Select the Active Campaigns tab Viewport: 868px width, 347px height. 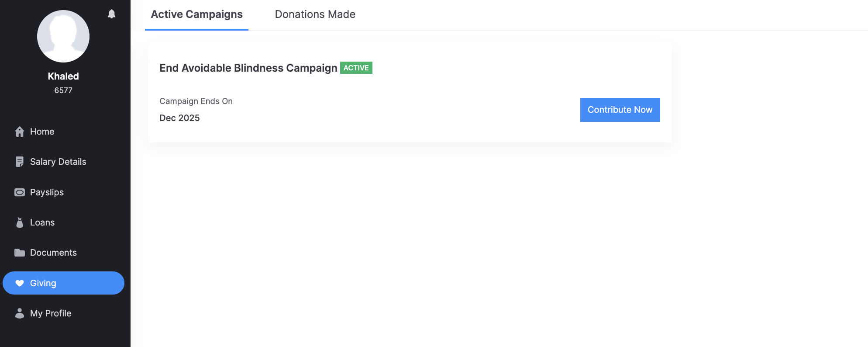196,14
